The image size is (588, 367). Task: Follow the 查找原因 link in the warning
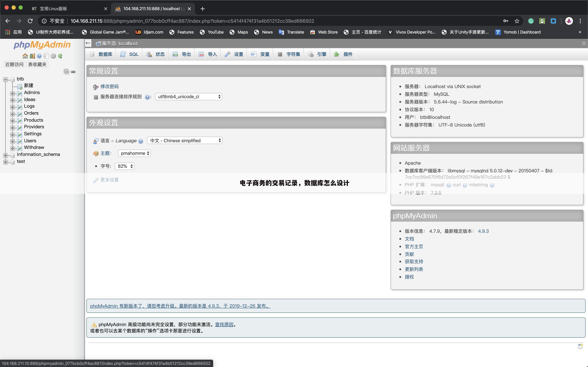(x=224, y=324)
